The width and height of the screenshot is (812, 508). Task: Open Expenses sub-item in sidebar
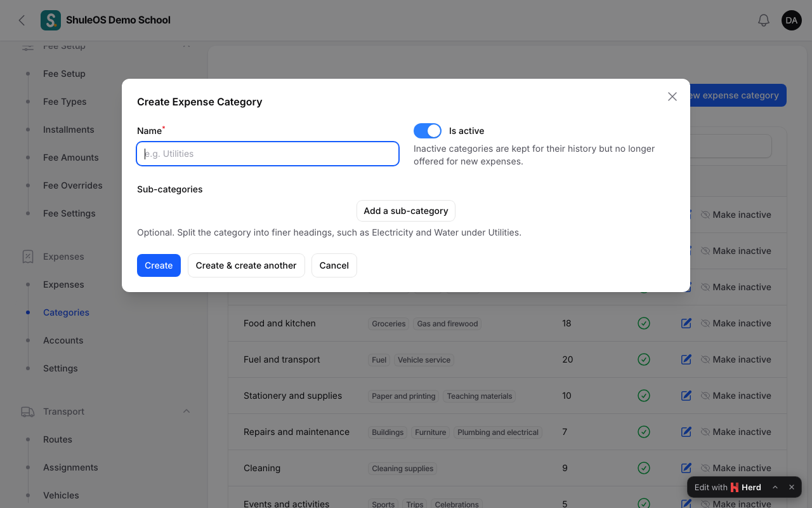pyautogui.click(x=63, y=284)
